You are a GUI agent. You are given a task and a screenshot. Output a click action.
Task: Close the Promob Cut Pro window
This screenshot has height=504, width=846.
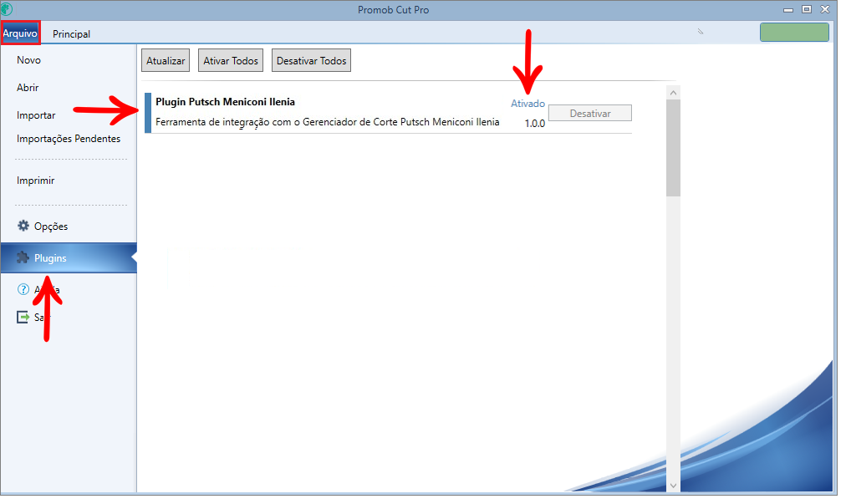tap(825, 9)
